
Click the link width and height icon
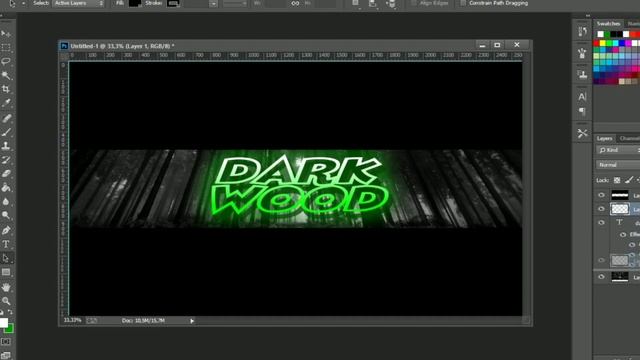pyautogui.click(x=295, y=3)
